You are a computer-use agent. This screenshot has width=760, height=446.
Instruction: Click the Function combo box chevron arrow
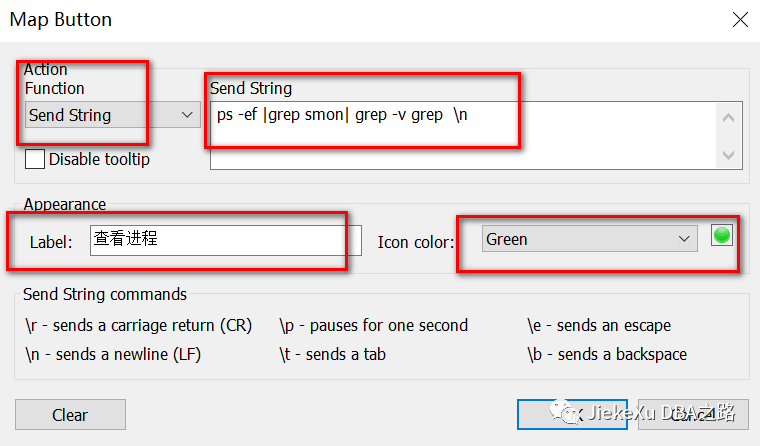coord(187,115)
